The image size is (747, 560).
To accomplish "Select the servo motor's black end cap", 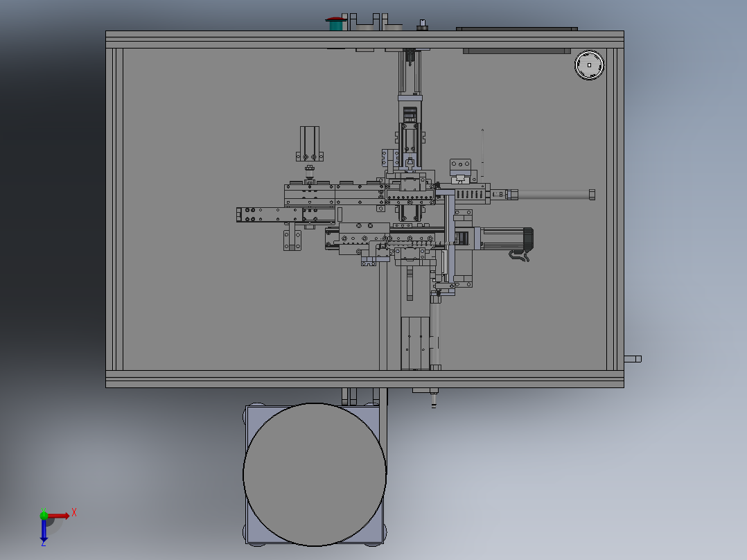I will tap(528, 238).
